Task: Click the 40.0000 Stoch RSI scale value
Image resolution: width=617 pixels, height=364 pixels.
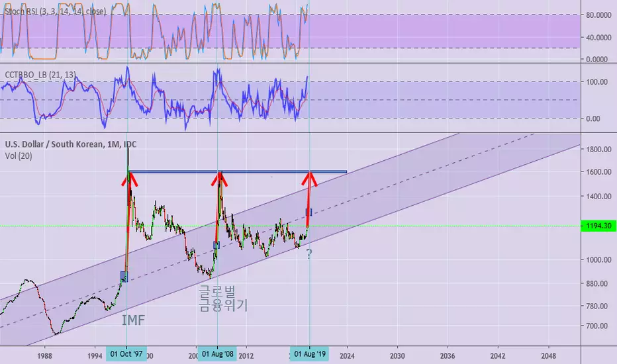Action: [x=598, y=37]
